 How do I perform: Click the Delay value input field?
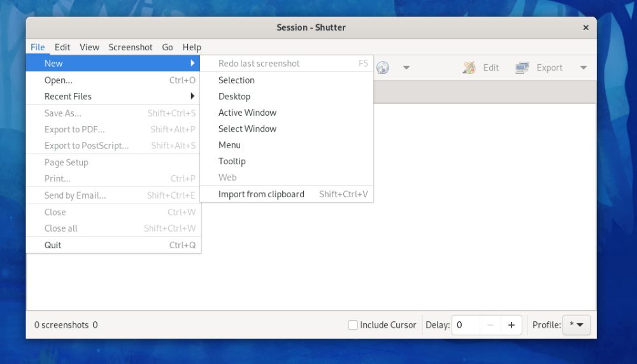[x=466, y=325]
